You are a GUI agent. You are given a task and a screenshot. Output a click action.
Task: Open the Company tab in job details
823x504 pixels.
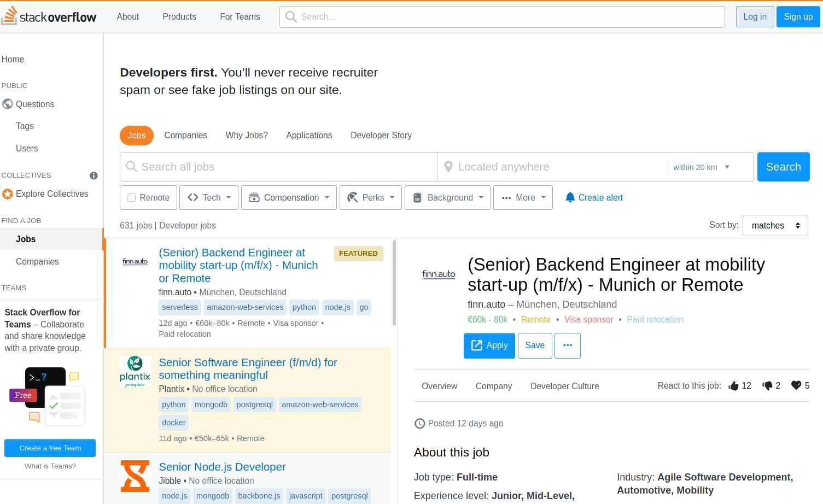(494, 386)
